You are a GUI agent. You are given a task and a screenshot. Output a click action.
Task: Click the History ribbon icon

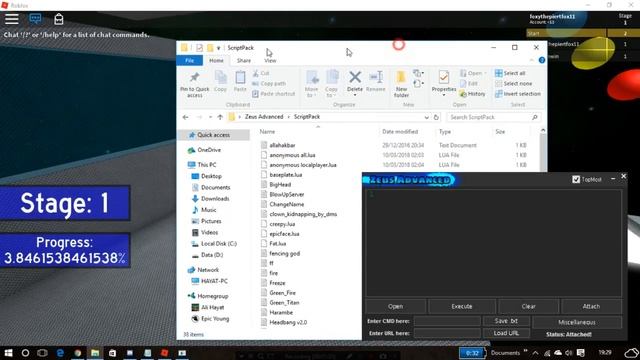(x=472, y=94)
